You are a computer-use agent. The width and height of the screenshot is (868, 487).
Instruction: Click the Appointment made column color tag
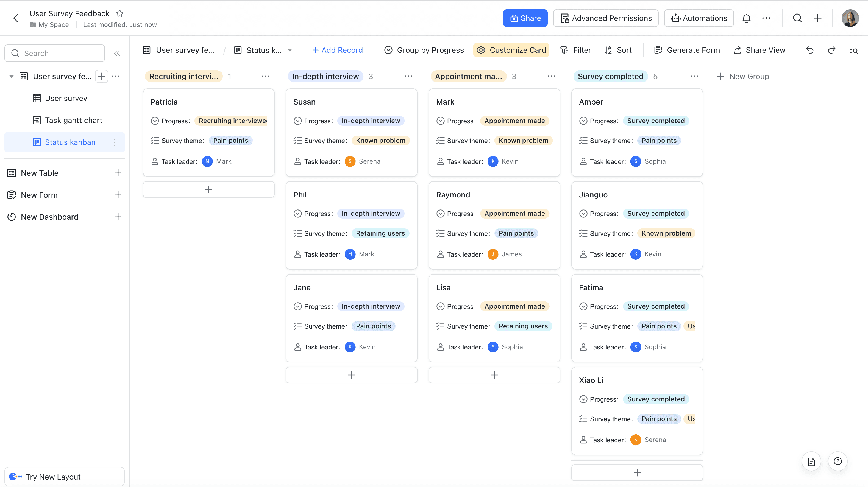[x=468, y=76]
